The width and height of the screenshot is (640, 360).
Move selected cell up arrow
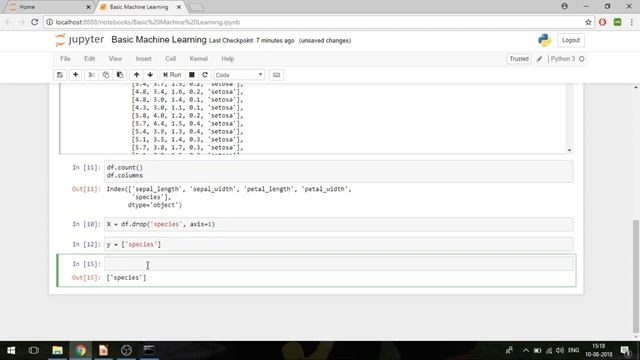click(x=136, y=75)
